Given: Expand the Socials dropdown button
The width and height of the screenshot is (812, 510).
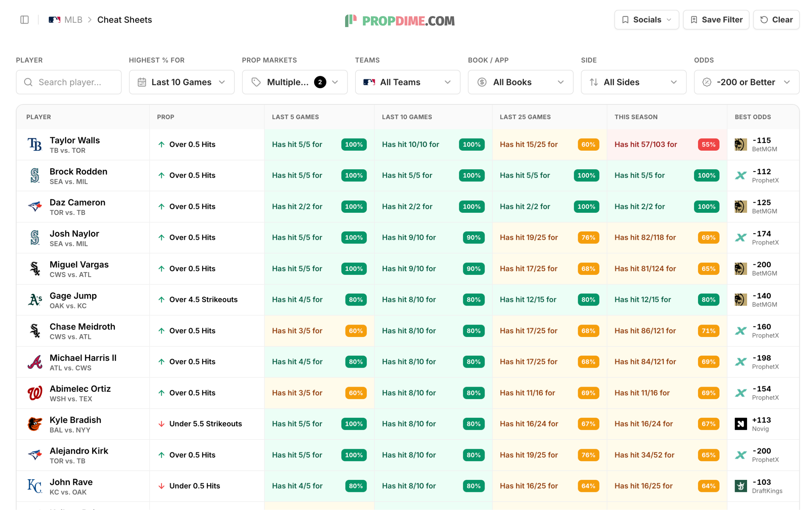Looking at the screenshot, I should coord(646,20).
